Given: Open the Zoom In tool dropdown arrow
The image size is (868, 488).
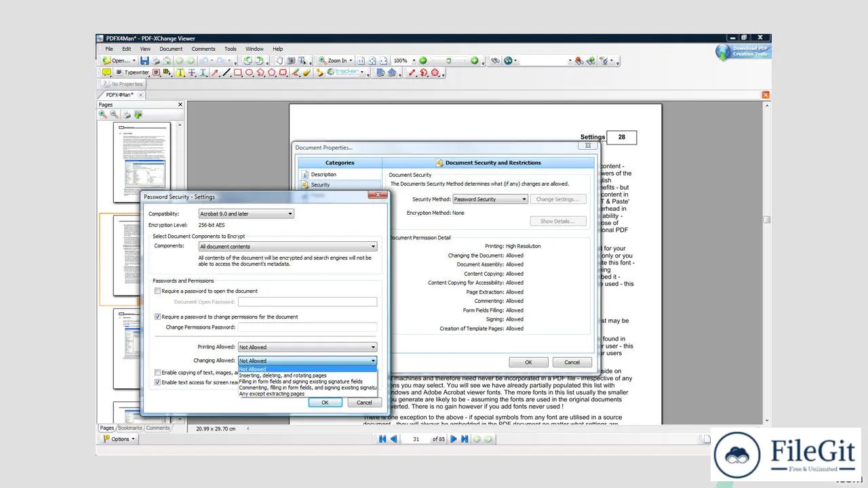Looking at the screenshot, I should 352,60.
